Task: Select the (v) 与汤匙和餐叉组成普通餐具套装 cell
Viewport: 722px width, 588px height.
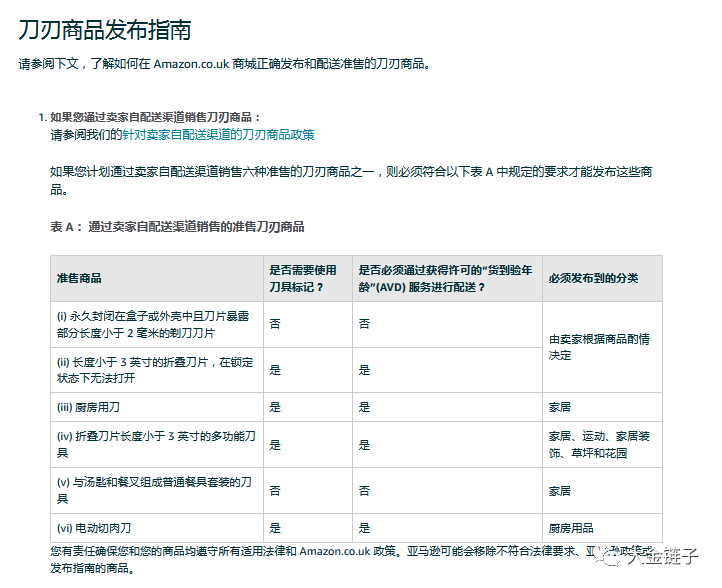Action: point(157,491)
